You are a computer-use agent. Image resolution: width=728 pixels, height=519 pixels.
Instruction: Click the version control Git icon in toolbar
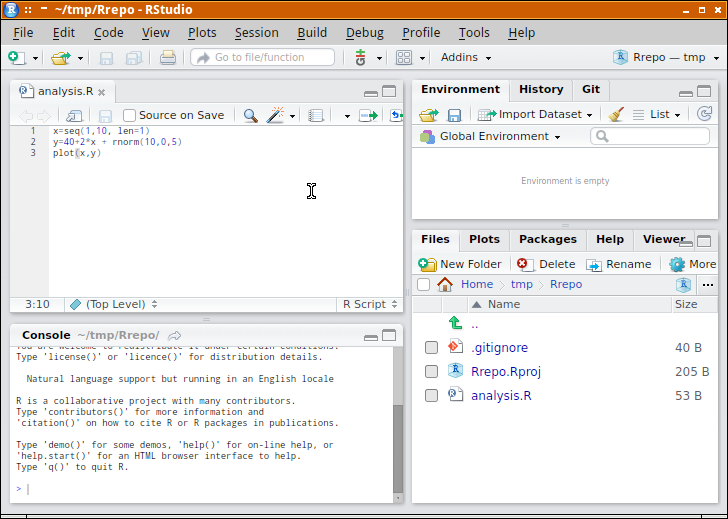point(360,58)
